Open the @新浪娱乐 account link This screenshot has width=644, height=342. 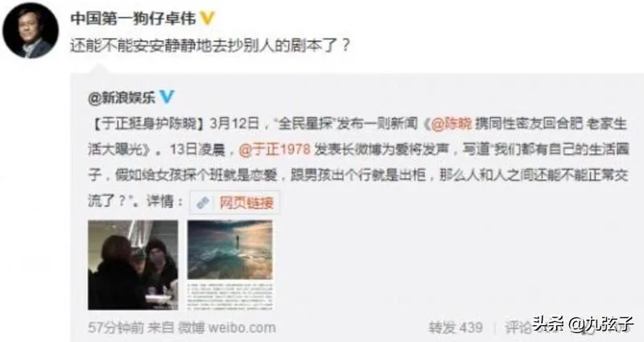coord(122,97)
